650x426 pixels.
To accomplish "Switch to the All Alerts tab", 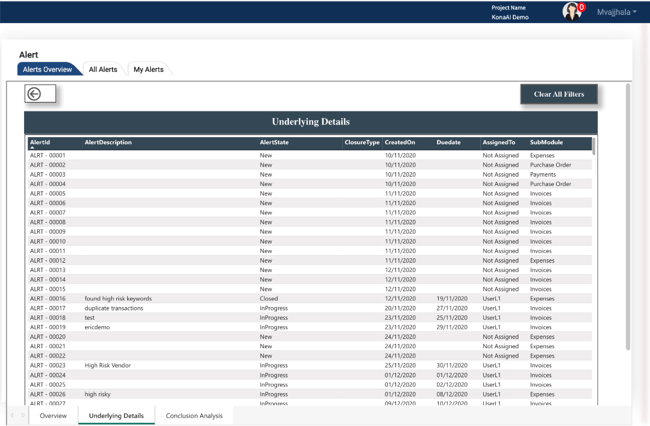I will pyautogui.click(x=103, y=70).
